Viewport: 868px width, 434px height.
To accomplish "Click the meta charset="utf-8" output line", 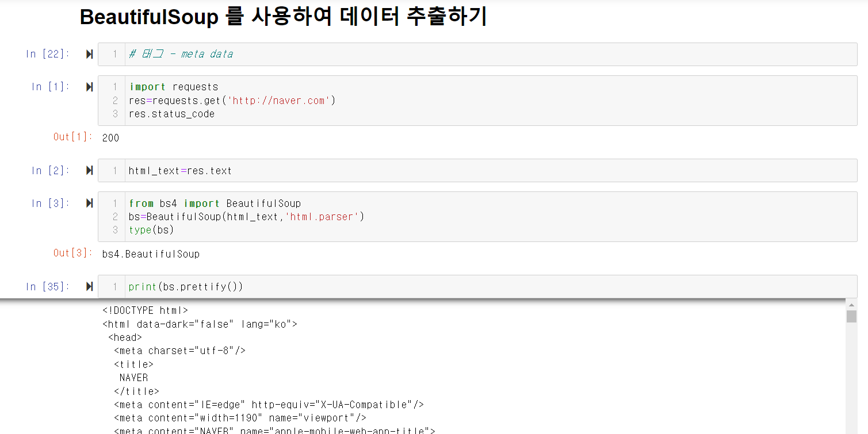I will click(x=179, y=351).
